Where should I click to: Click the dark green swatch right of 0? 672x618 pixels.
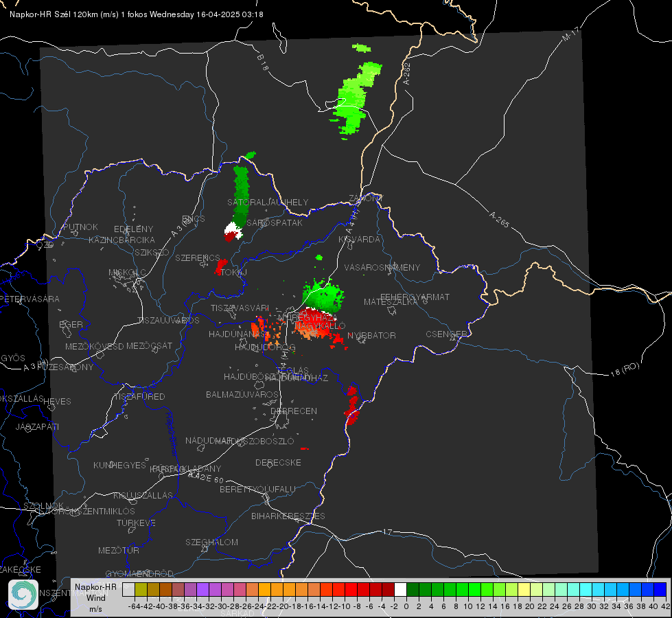[x=413, y=590]
